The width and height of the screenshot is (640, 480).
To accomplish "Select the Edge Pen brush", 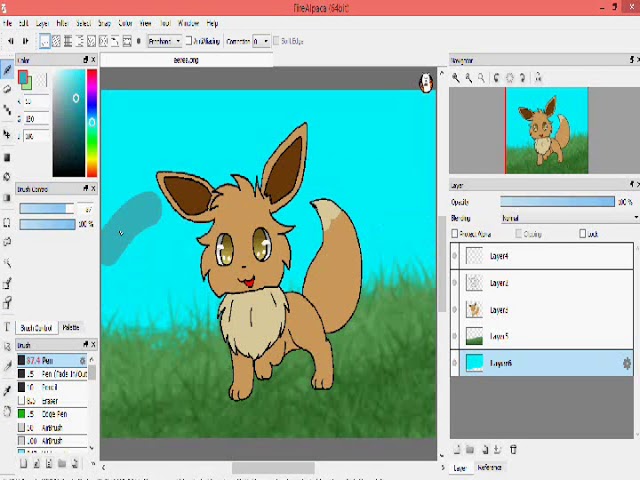I will (x=52, y=414).
